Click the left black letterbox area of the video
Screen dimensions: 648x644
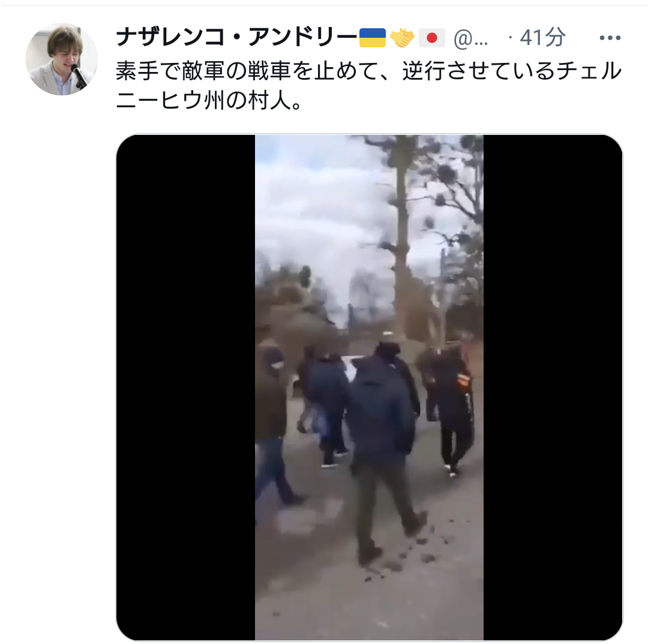pos(185,387)
